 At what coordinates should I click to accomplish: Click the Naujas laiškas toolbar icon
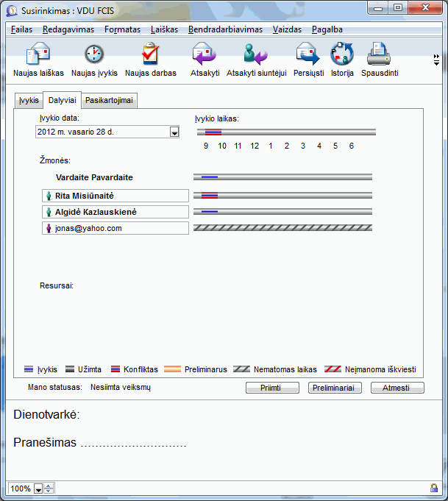pos(38,55)
